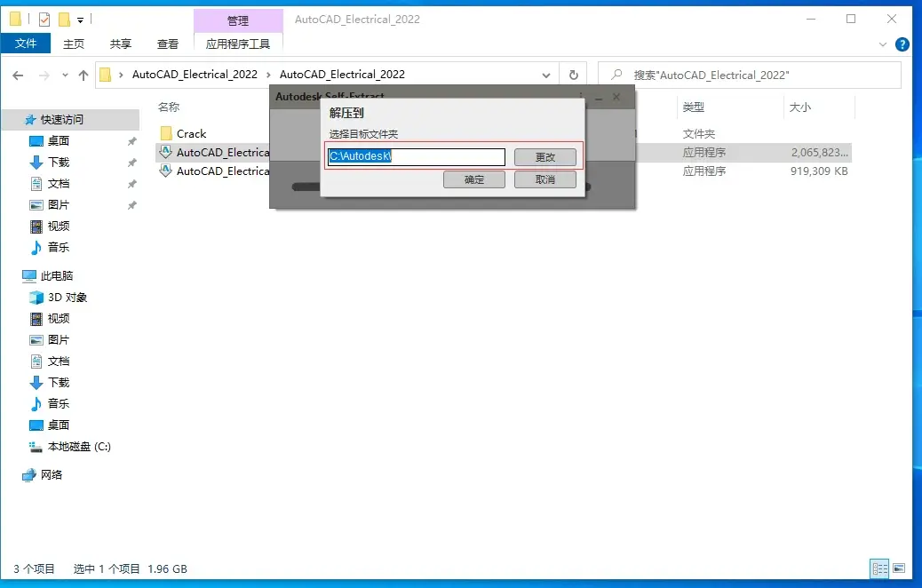922x588 pixels.
Task: Switch to the 主页 ribbon tab
Action: pos(74,44)
